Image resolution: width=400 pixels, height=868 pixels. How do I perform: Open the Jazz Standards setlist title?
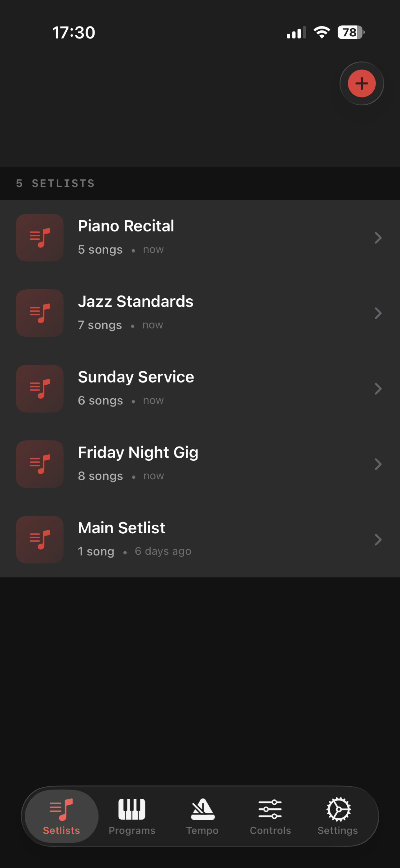(136, 301)
